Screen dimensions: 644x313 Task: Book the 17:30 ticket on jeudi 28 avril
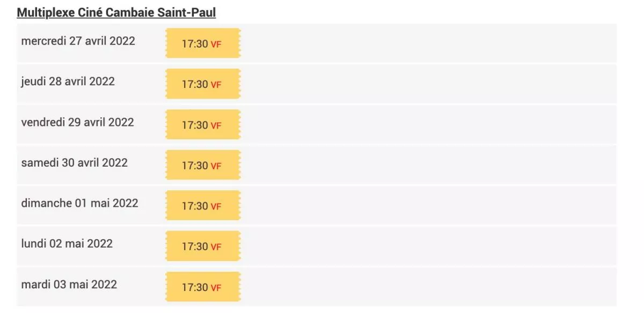click(x=203, y=84)
